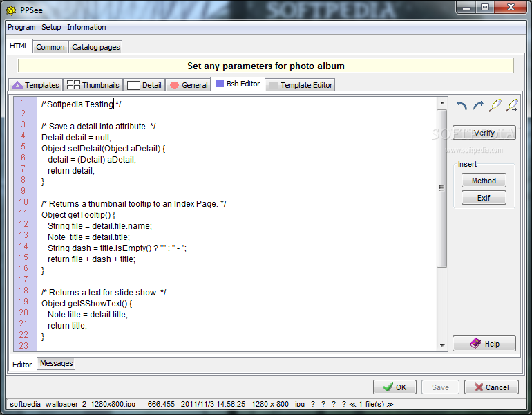Click the 'Set any parameters for photo album' banner

pos(266,66)
